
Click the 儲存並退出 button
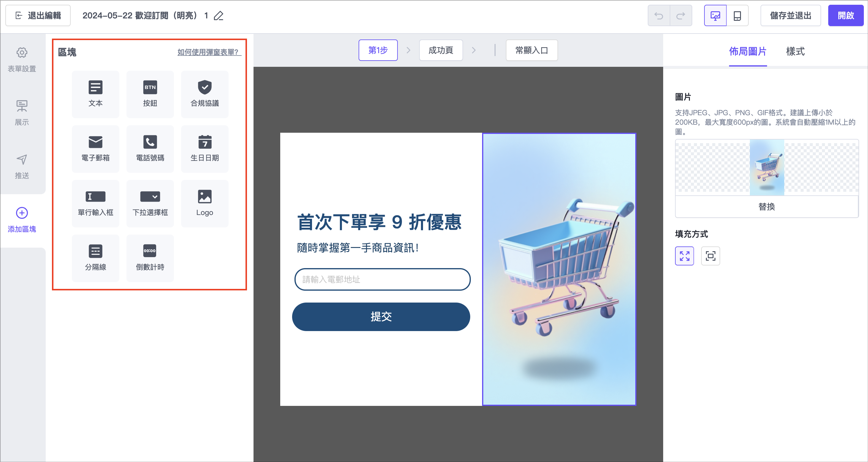790,16
